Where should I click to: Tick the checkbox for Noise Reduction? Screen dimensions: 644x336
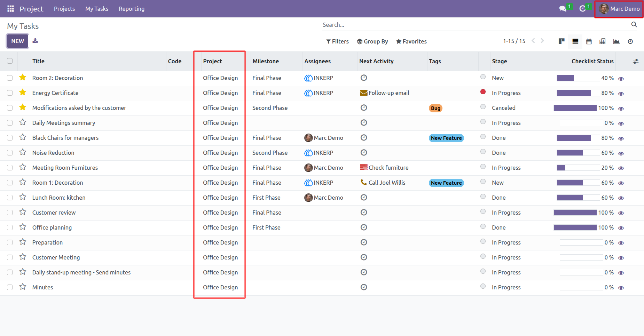coord(10,153)
